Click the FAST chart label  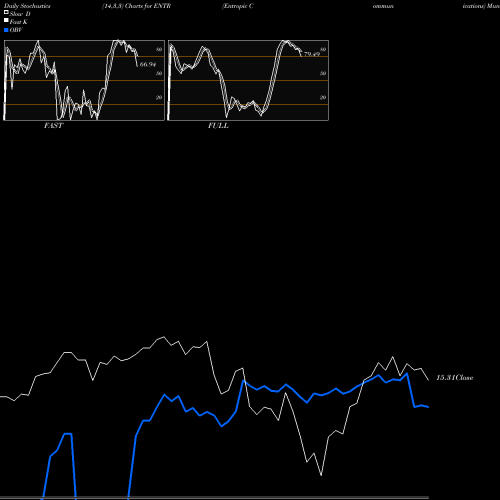53,125
